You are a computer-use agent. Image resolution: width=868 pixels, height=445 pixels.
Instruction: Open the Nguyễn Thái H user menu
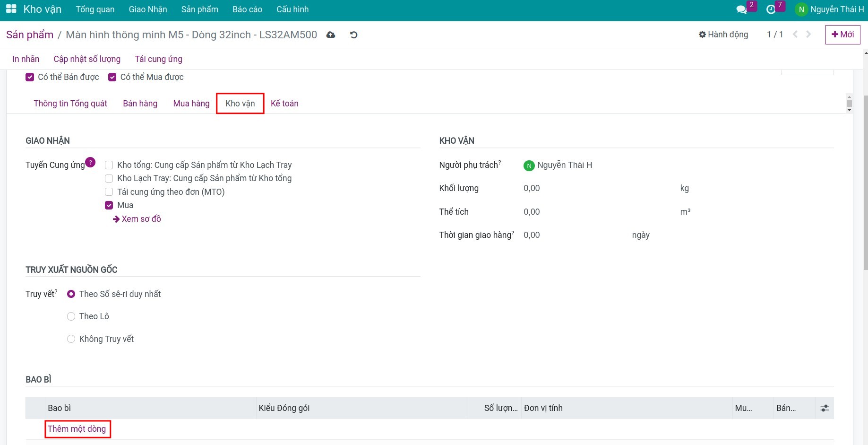click(x=830, y=9)
